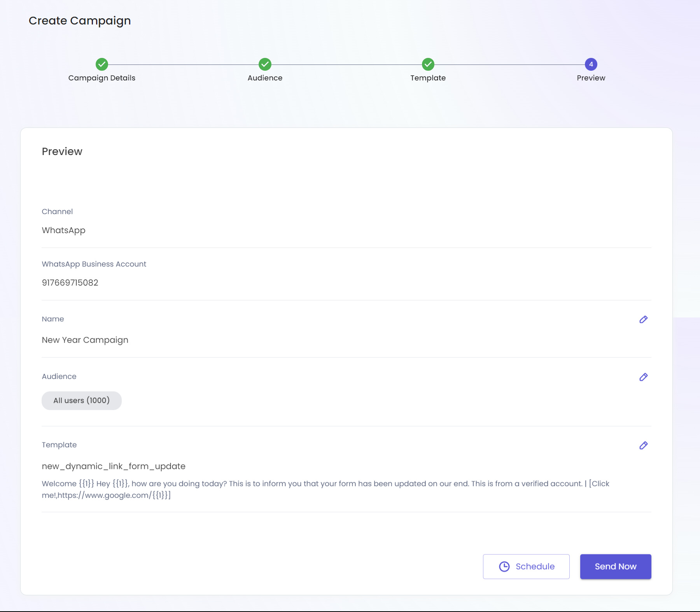
Task: Click the New Year Campaign name text
Action: [x=85, y=340]
